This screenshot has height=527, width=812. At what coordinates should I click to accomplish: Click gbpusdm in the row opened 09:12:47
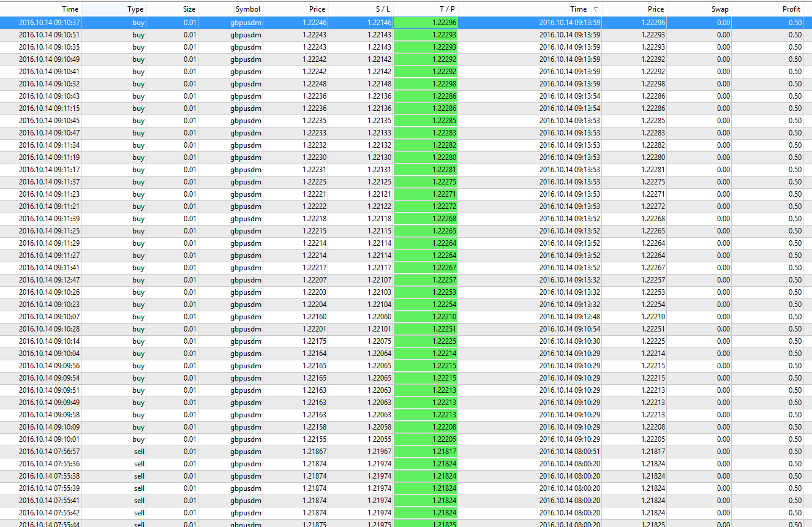pyautogui.click(x=246, y=280)
